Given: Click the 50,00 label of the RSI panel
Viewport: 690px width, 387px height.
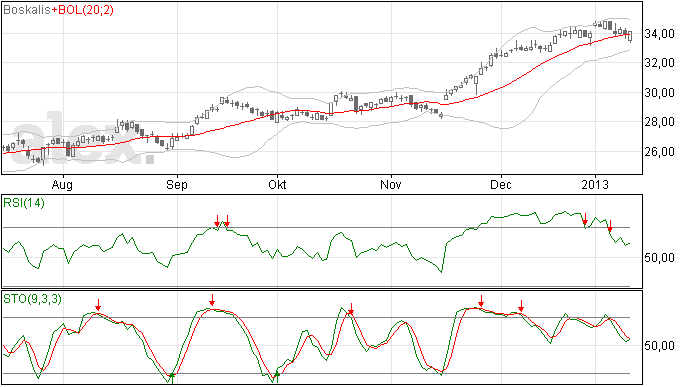Looking at the screenshot, I should click(659, 258).
